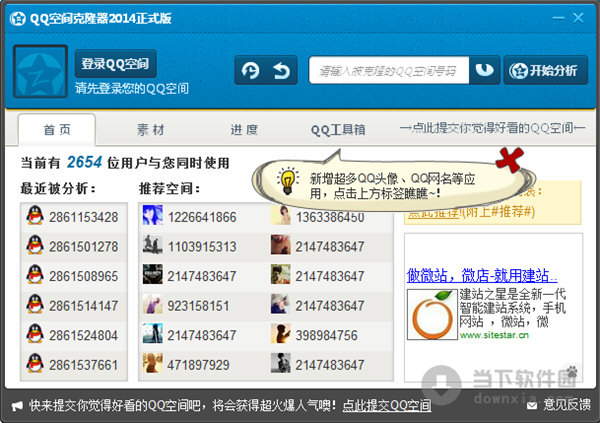Click the 登录QQ空间 login button
Screen dimensions: 600x423
click(x=116, y=64)
